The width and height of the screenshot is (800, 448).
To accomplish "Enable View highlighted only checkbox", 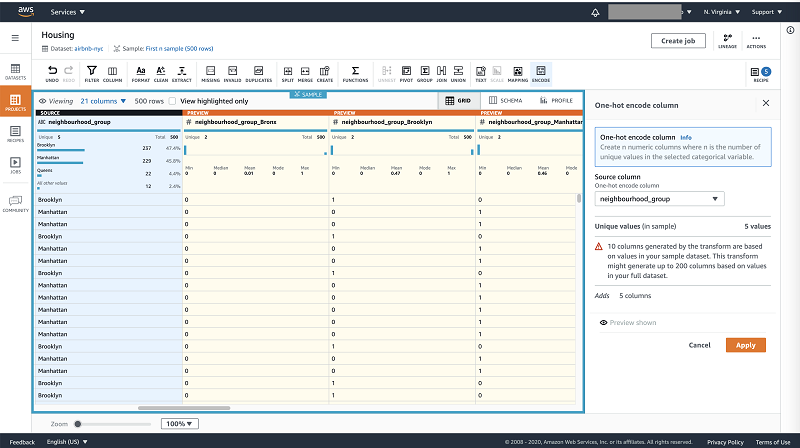I will [x=173, y=101].
